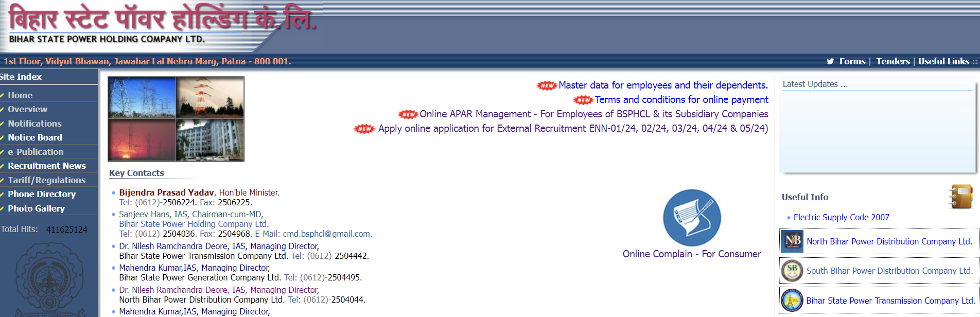Click the Key Contacts heading
980x317 pixels.
coord(136,173)
